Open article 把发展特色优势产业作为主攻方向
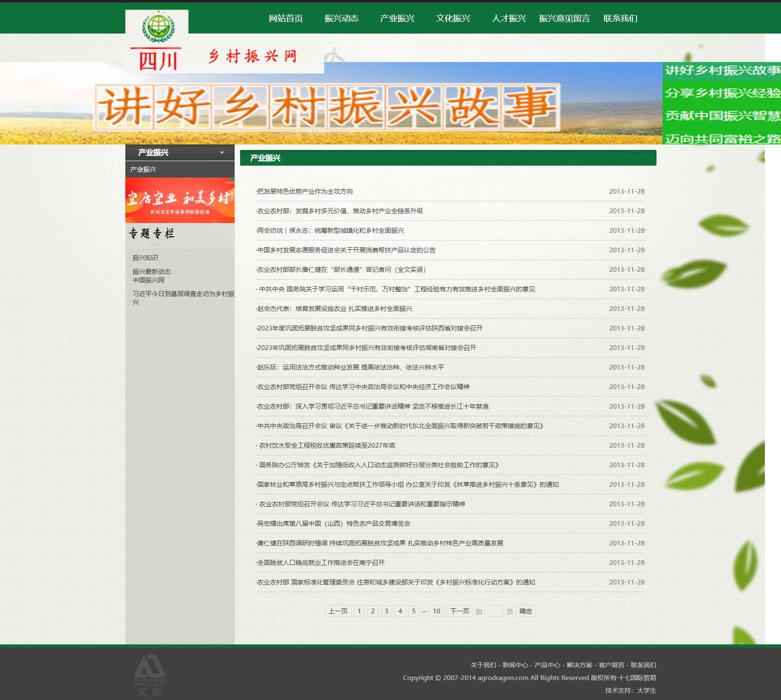781x700 pixels. tap(305, 192)
